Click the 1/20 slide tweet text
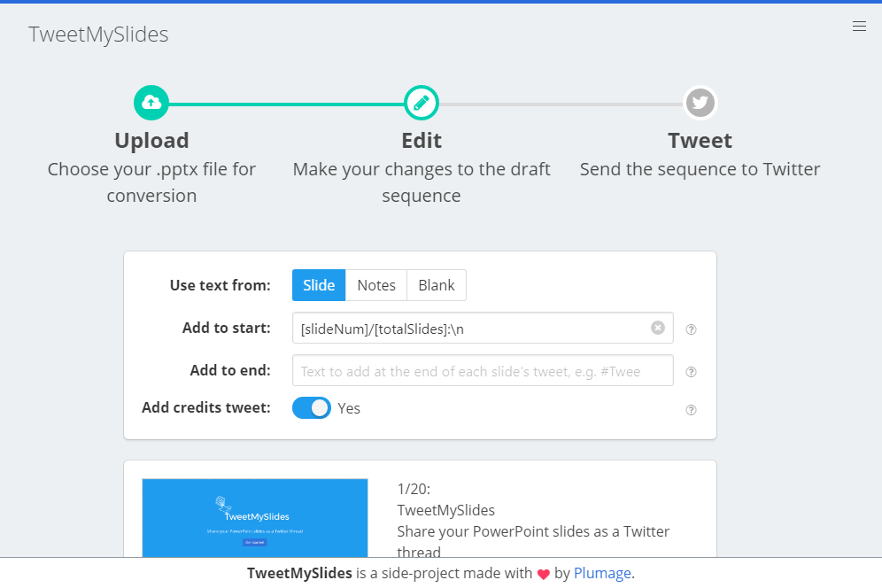 [x=533, y=521]
